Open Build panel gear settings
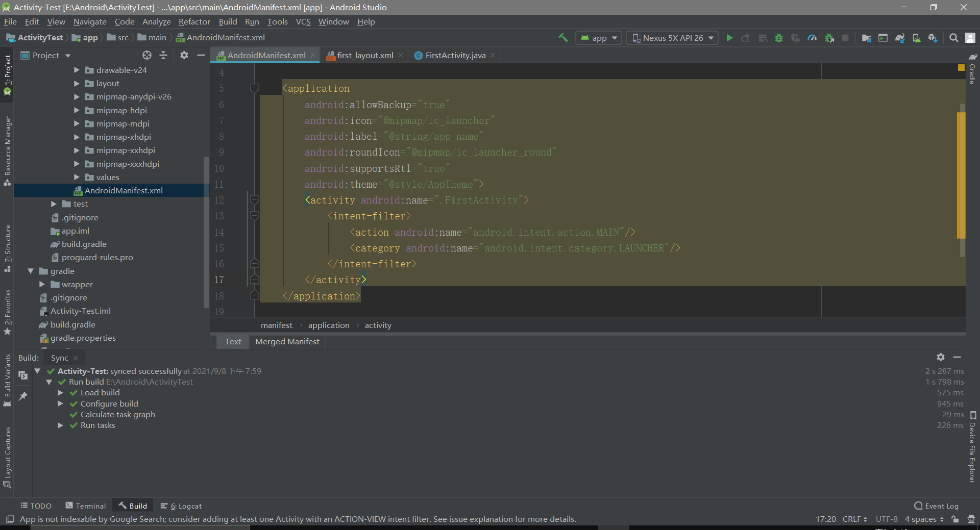The width and height of the screenshot is (980, 530). (941, 357)
